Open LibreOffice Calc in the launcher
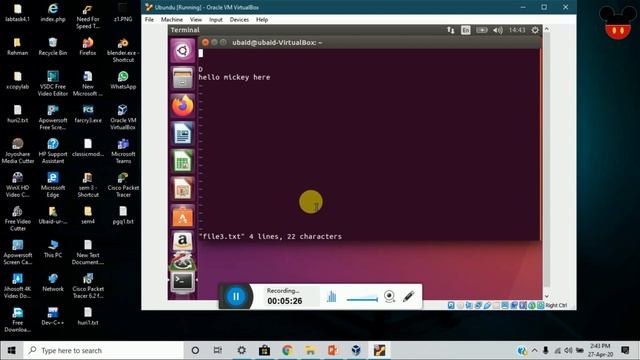 182,161
